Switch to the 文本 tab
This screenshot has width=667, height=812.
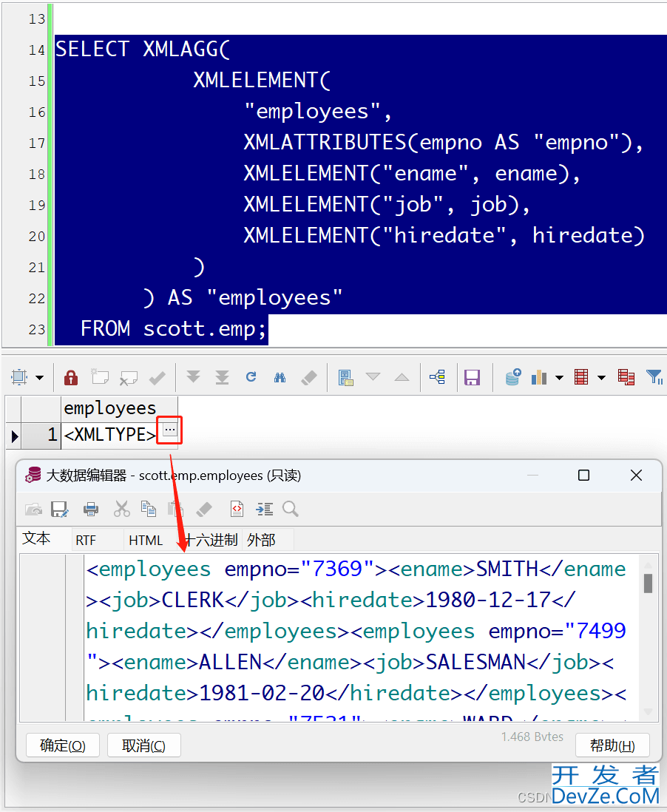(x=37, y=538)
